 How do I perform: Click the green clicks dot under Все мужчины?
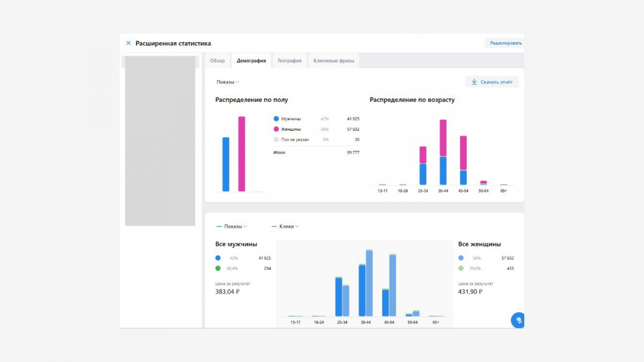coord(218,268)
